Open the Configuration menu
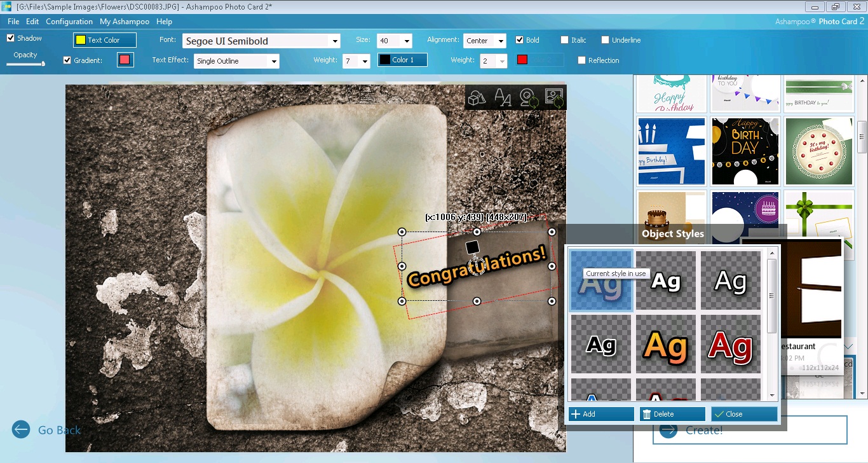Image resolution: width=868 pixels, height=463 pixels. click(x=69, y=22)
